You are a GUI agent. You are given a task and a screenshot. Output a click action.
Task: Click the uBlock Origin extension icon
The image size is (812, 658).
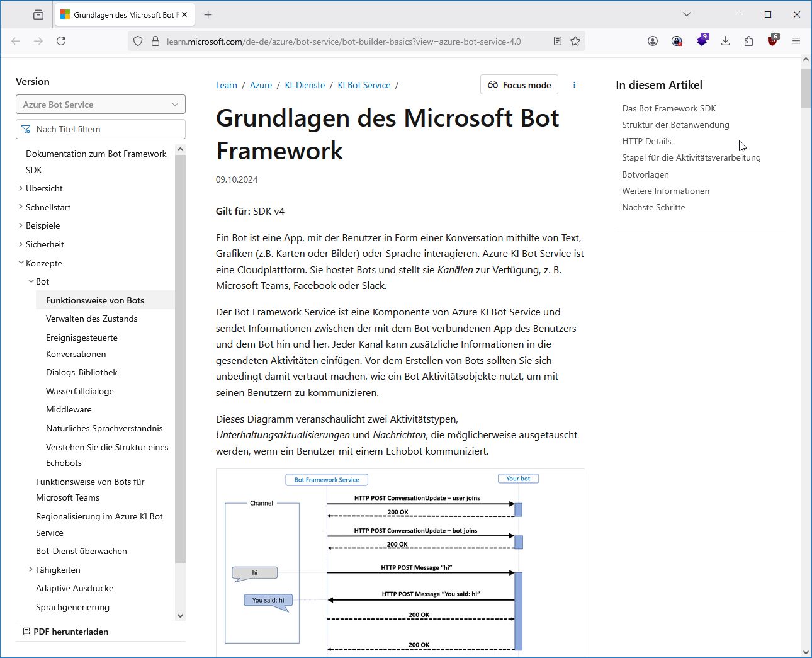tap(772, 41)
